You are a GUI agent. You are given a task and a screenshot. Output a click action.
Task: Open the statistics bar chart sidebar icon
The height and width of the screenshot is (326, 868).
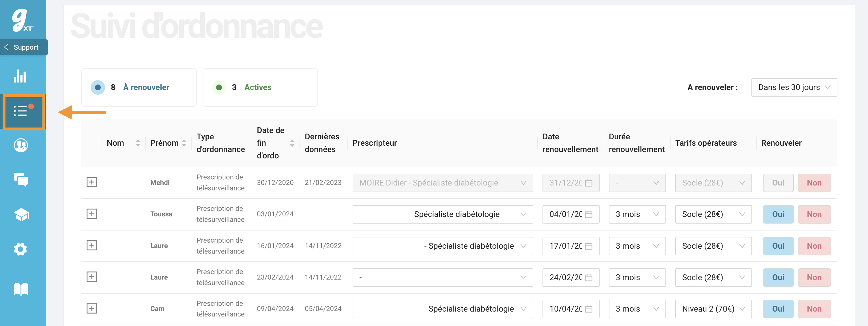(x=20, y=76)
